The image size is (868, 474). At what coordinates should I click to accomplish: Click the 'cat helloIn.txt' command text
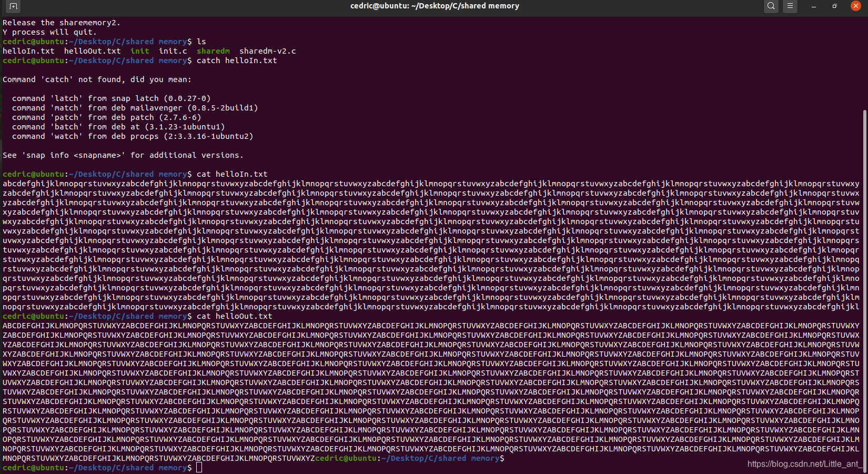(232, 174)
